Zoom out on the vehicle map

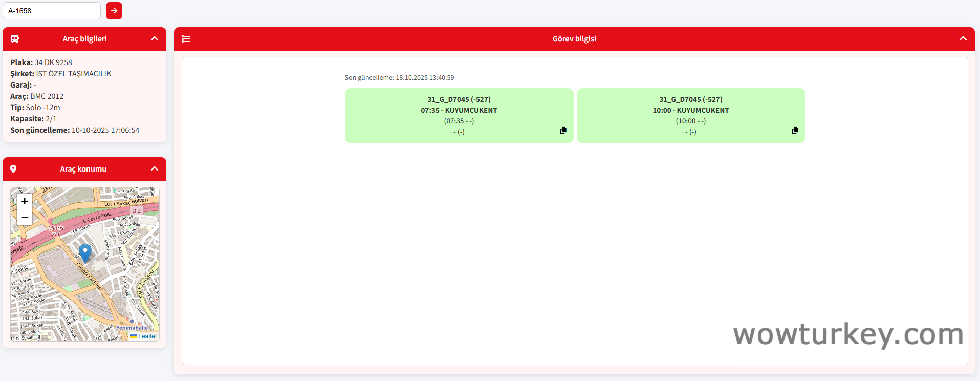click(25, 217)
